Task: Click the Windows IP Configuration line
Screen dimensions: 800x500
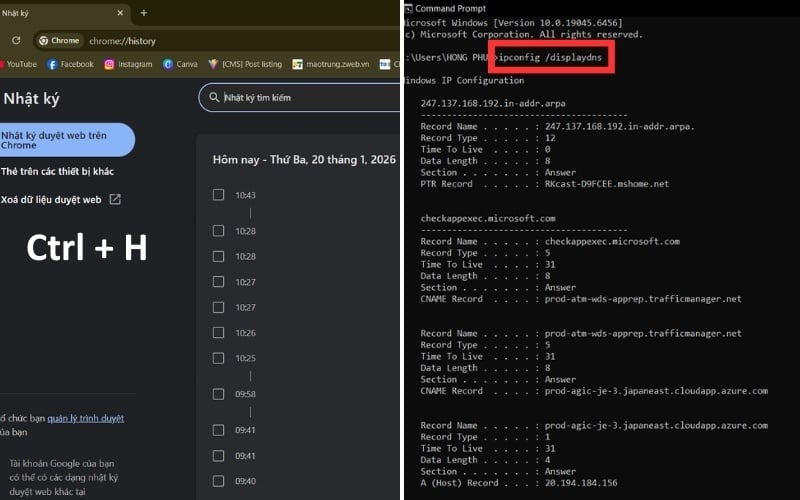Action: 464,80
